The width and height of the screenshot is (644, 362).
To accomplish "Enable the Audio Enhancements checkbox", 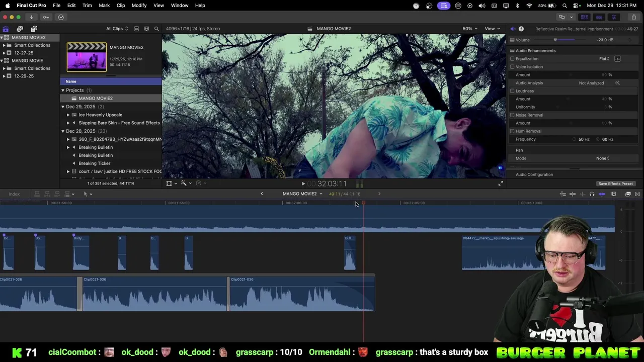I will click(x=512, y=51).
